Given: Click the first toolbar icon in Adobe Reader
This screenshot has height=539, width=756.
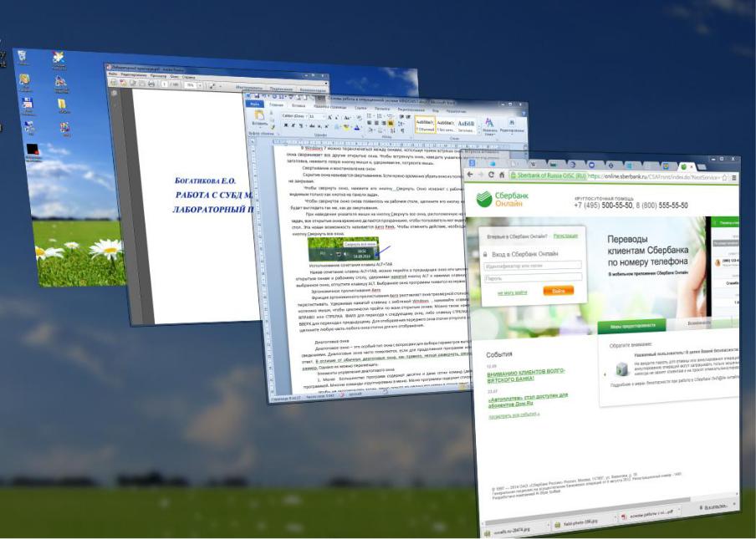Looking at the screenshot, I should 114,83.
